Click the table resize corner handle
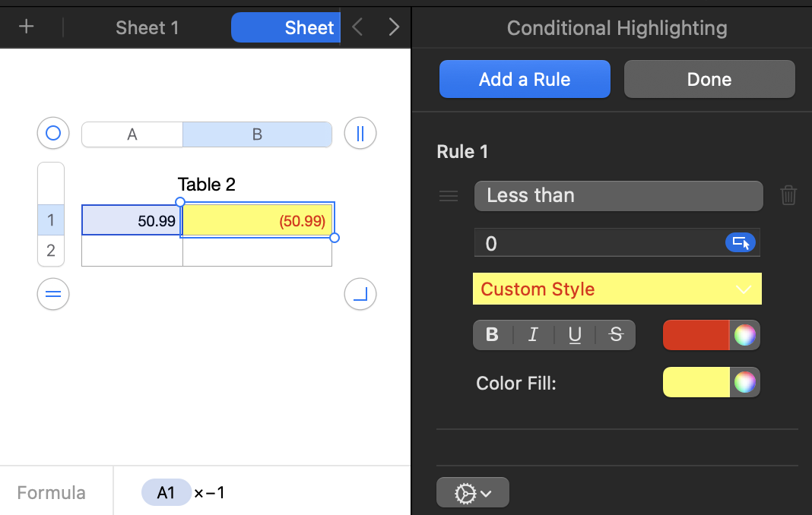Screen dimensions: 812x515 pos(360,294)
